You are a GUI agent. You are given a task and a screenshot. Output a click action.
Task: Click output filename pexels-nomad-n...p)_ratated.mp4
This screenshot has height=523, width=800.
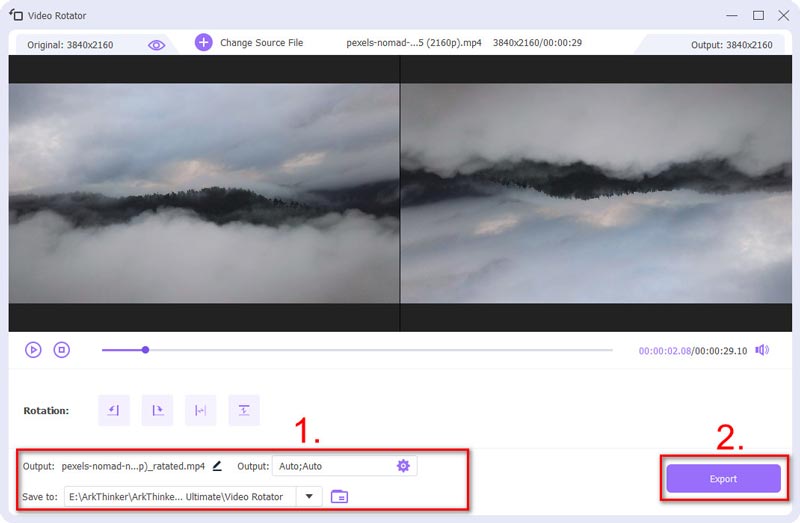tap(133, 466)
